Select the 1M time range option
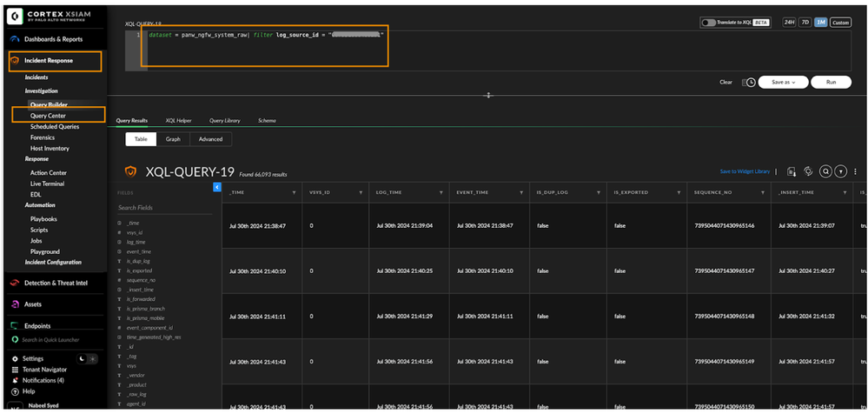Viewport: 868px width, 414px height. pos(820,23)
